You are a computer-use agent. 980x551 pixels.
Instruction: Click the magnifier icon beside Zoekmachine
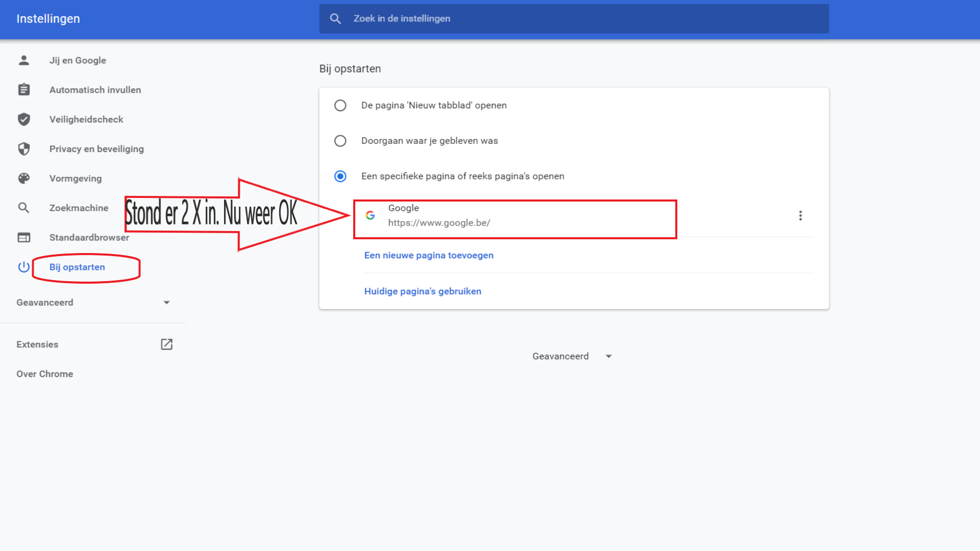click(x=23, y=208)
